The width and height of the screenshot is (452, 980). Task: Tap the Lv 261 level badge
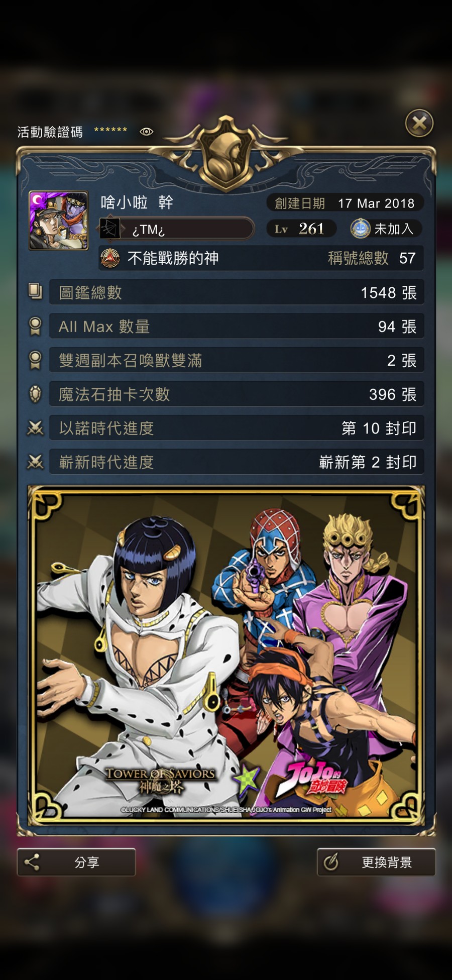pyautogui.click(x=300, y=229)
